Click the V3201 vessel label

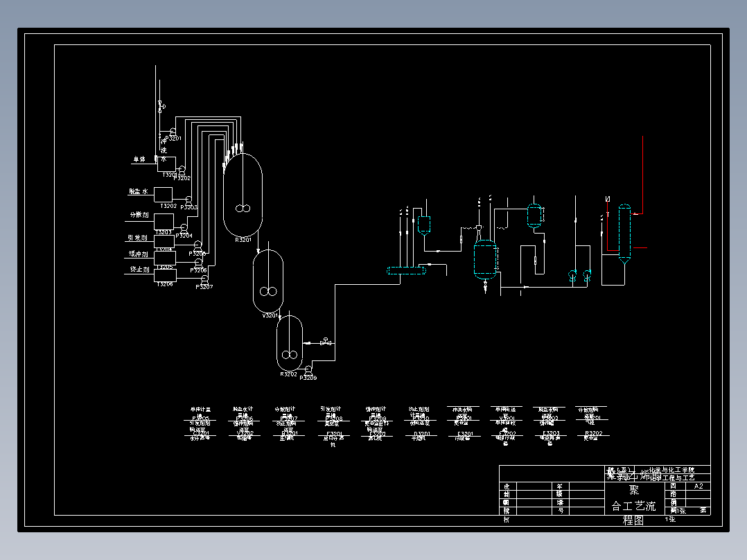[270, 315]
